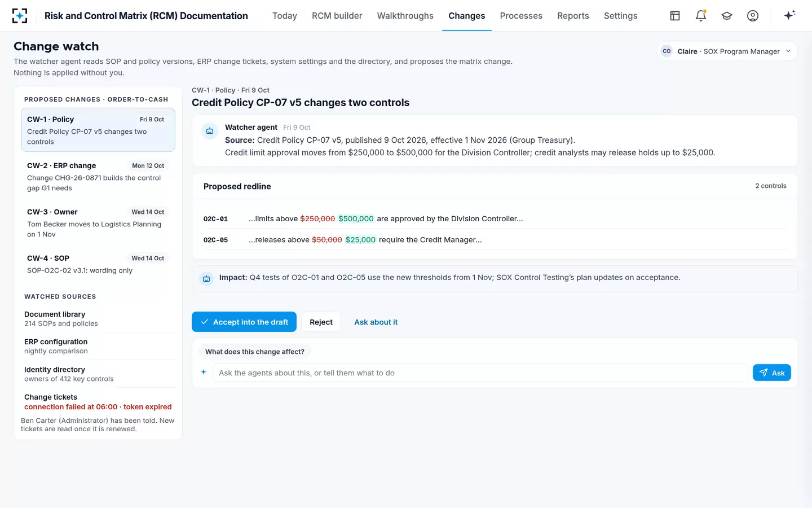Switch to the Walkthroughs tab
The image size is (812, 508).
coord(405,16)
